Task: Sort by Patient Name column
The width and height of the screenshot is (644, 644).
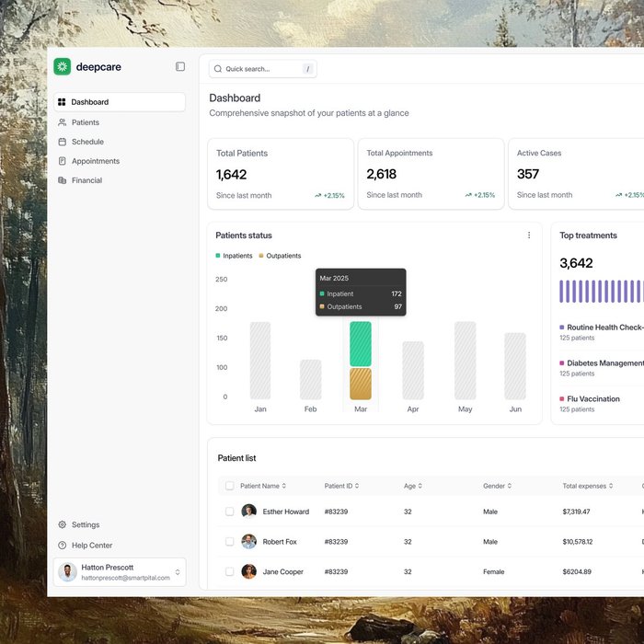Action: 263,486
